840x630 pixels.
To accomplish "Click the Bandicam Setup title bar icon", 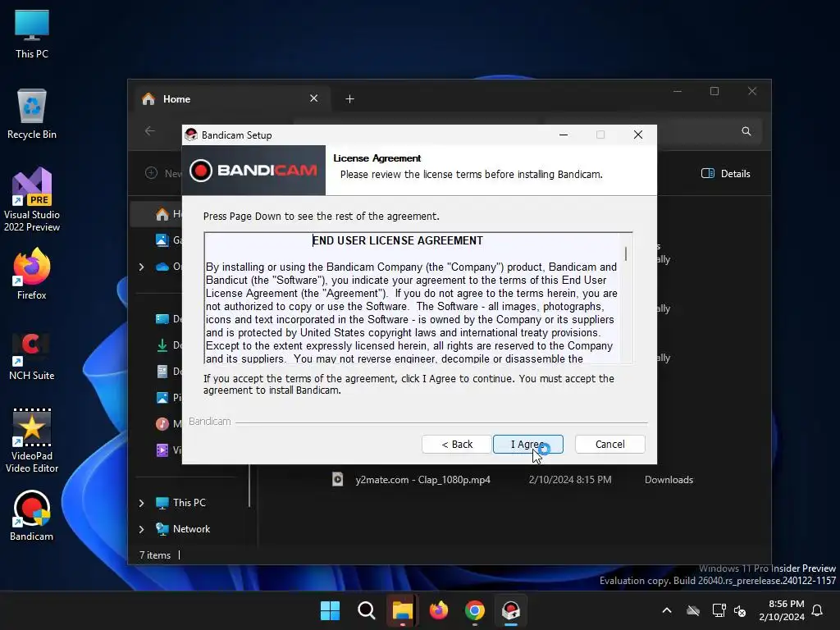I will coord(191,135).
